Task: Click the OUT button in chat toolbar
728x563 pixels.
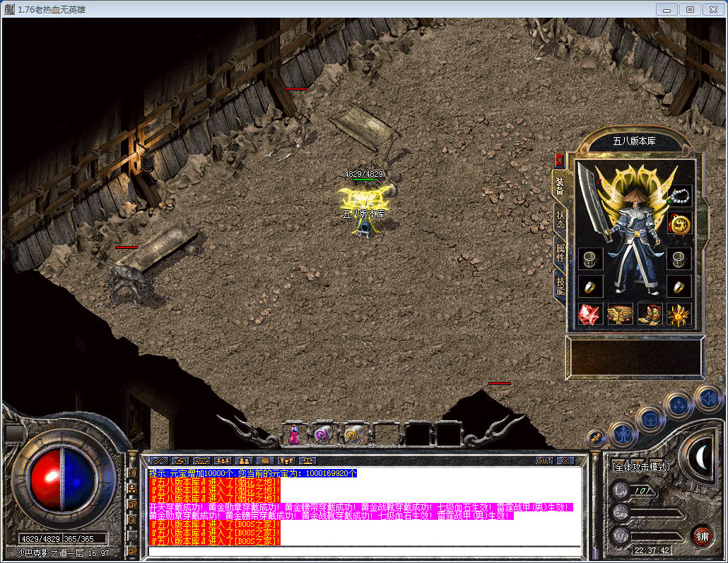Action: (x=544, y=461)
